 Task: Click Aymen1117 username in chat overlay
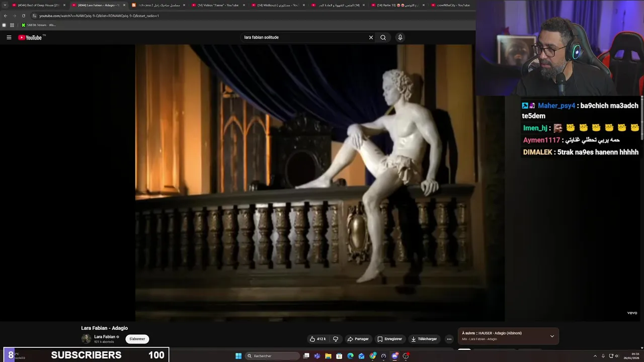tap(541, 140)
